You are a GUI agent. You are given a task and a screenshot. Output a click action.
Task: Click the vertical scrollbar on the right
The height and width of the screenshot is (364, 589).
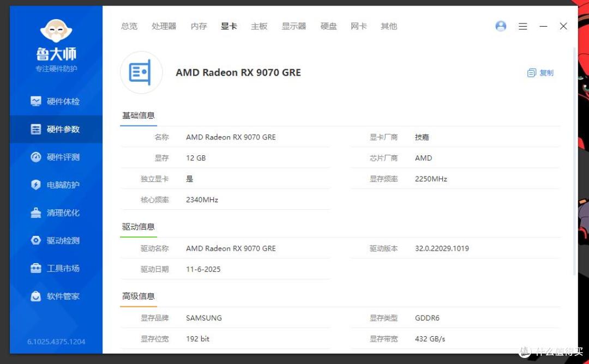[574, 161]
